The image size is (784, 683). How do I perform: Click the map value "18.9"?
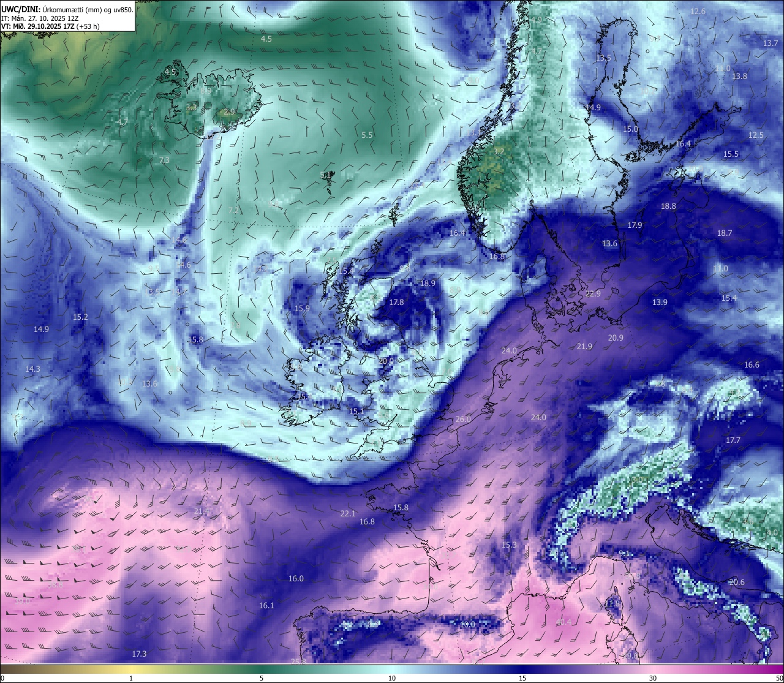(428, 283)
